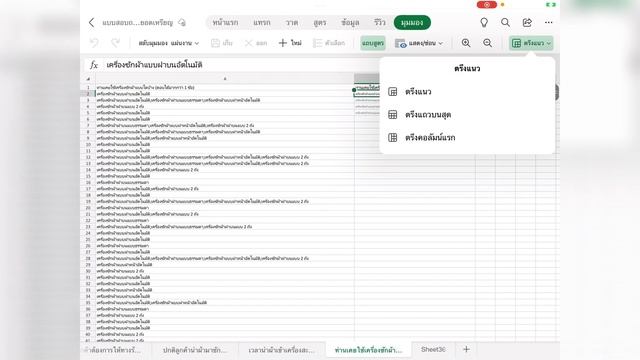Tap the cloud sync status icon

tap(182, 22)
